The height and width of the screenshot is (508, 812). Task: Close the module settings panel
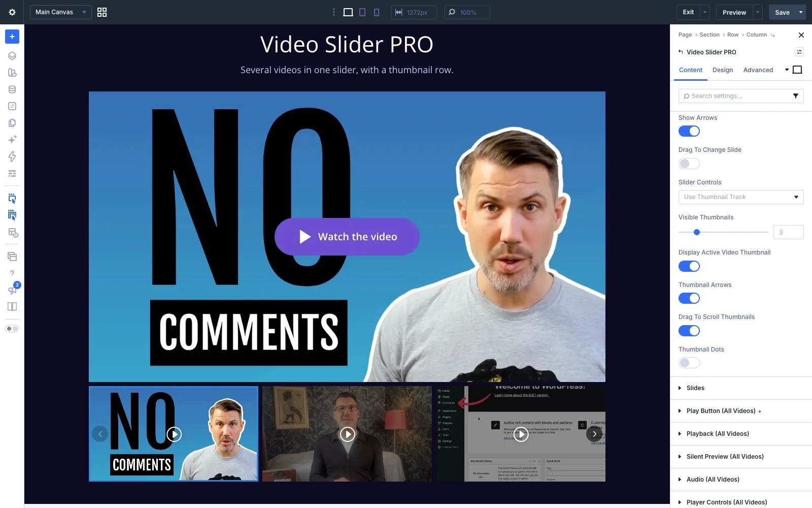(x=801, y=35)
